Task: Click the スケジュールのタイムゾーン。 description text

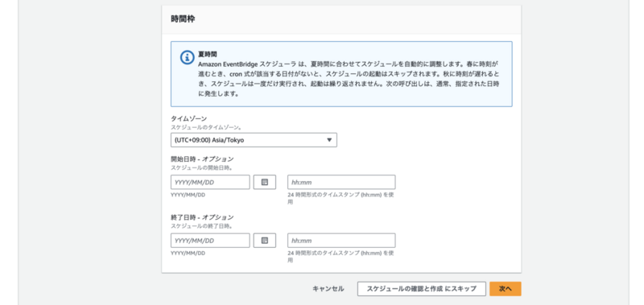Action: [206, 127]
